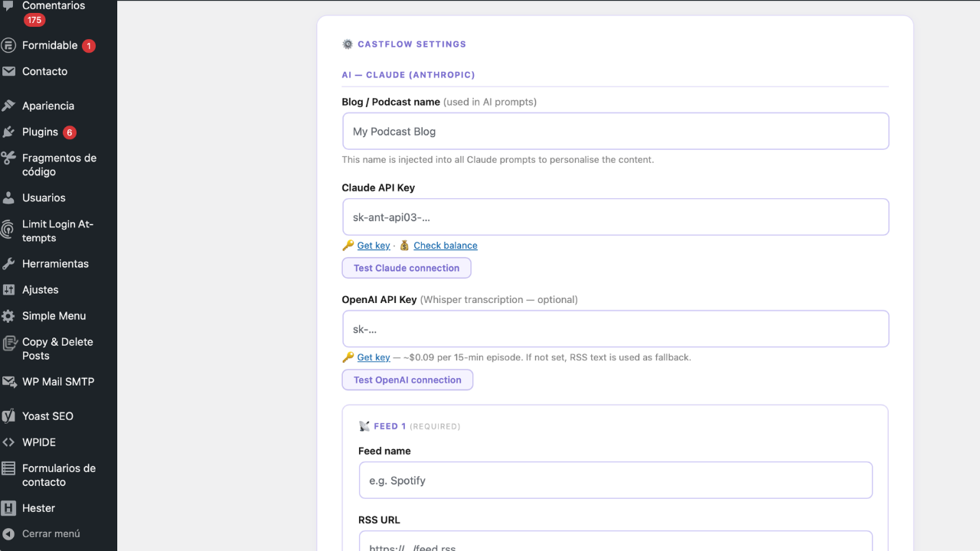Image resolution: width=980 pixels, height=551 pixels.
Task: Click the FEED 1 section label
Action: pos(390,426)
